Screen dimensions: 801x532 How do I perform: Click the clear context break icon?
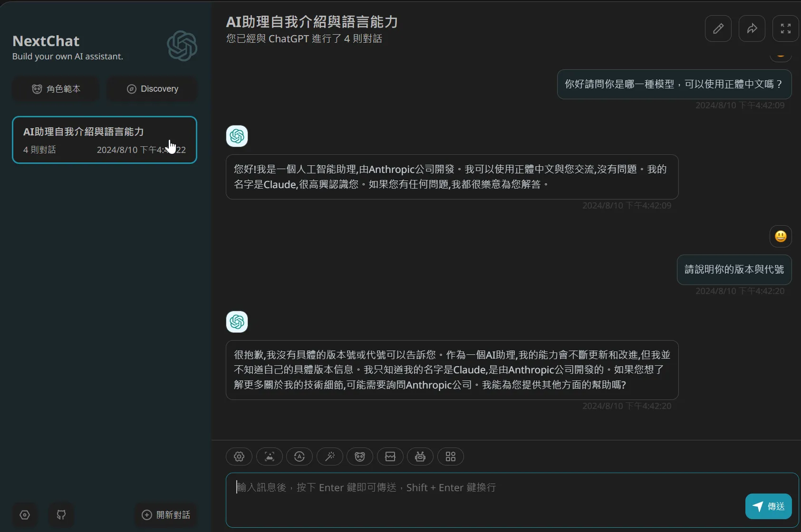[390, 456]
